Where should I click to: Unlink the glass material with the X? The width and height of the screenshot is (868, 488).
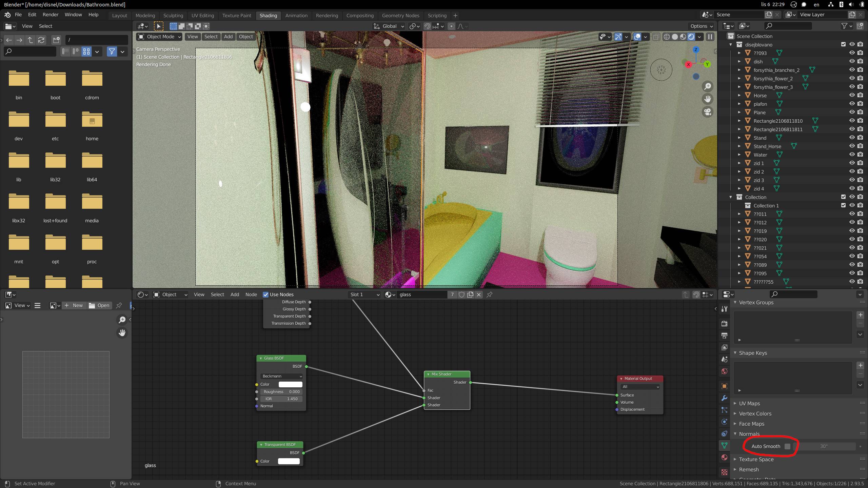coord(479,294)
